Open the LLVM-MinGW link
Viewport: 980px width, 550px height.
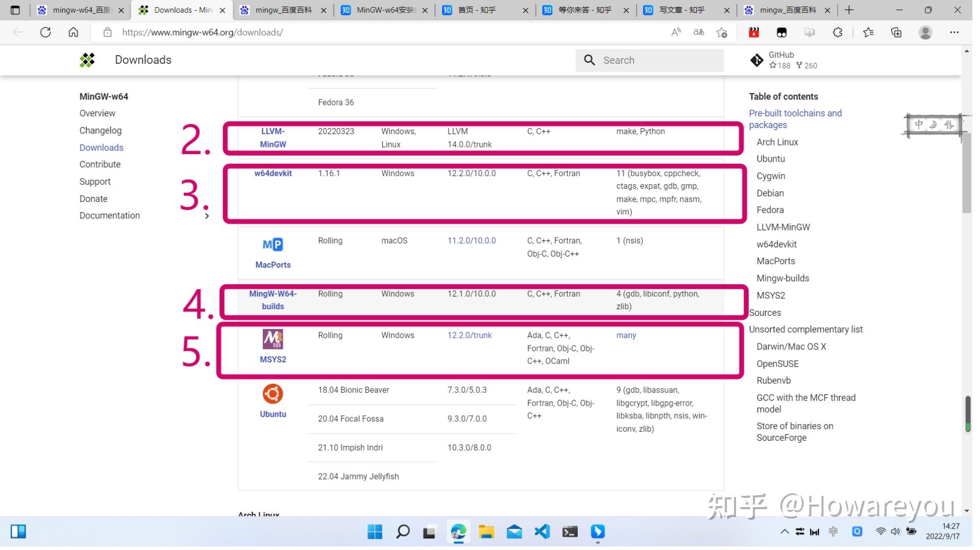(x=273, y=138)
